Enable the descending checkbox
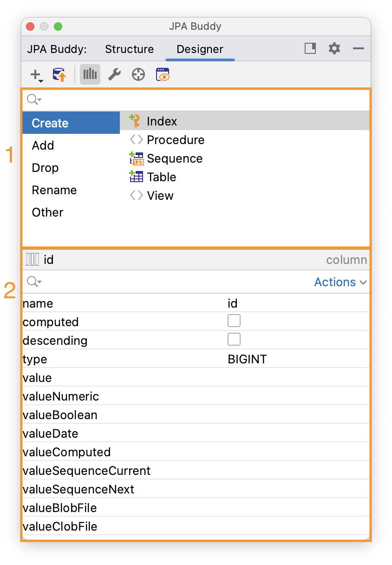 coord(234,340)
